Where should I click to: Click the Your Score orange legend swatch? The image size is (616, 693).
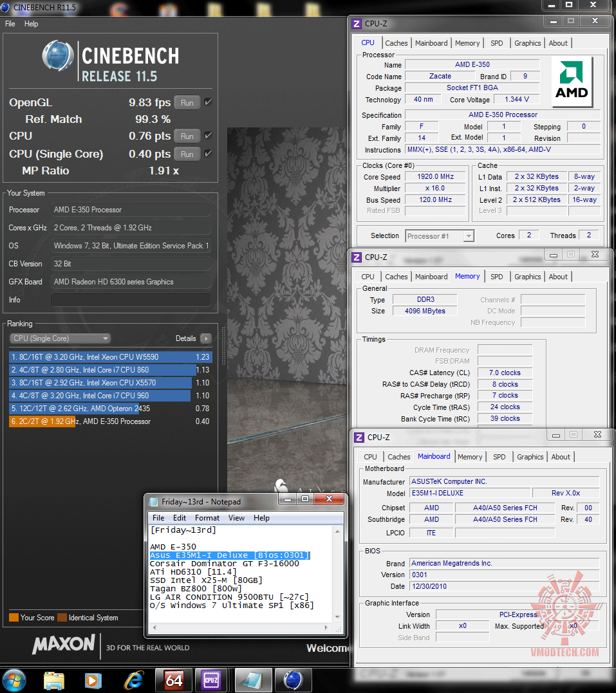(14, 618)
